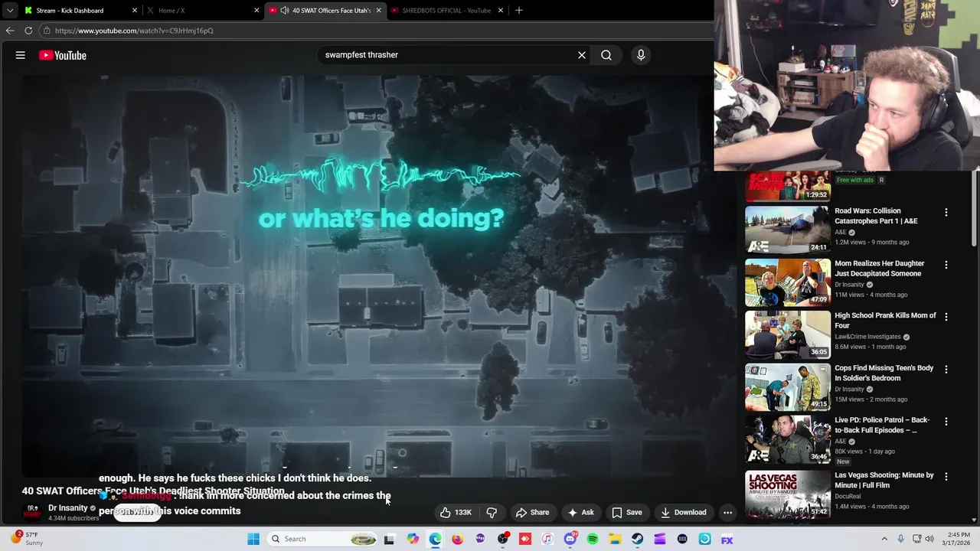Close the Home / X tab
Viewport: 980px width, 551px height.
(256, 10)
